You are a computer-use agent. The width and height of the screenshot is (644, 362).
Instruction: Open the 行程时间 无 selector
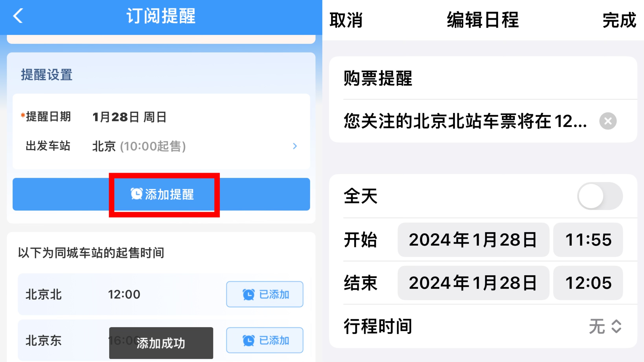coord(605,326)
